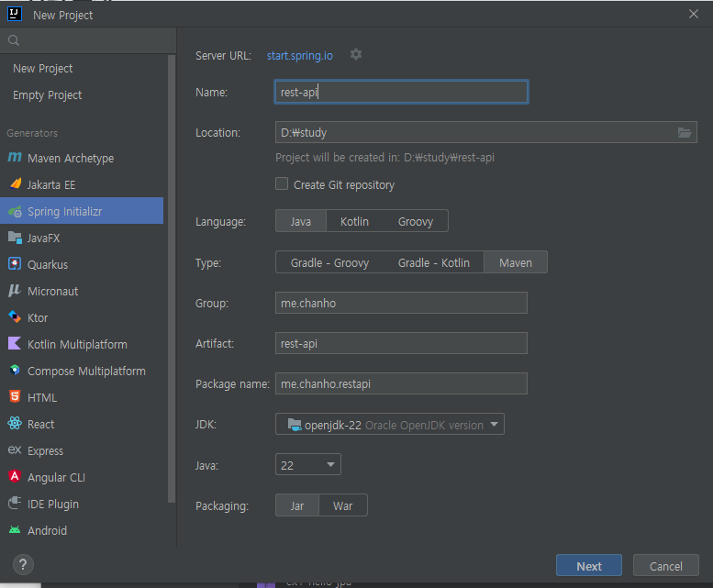Click the Express ex icon
The width and height of the screenshot is (713, 588).
click(x=15, y=449)
